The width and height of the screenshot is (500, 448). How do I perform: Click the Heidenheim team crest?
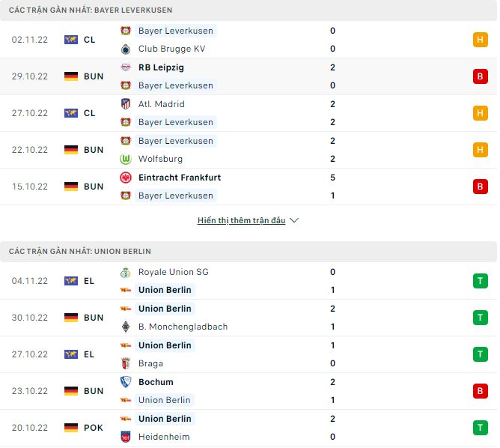click(x=126, y=437)
